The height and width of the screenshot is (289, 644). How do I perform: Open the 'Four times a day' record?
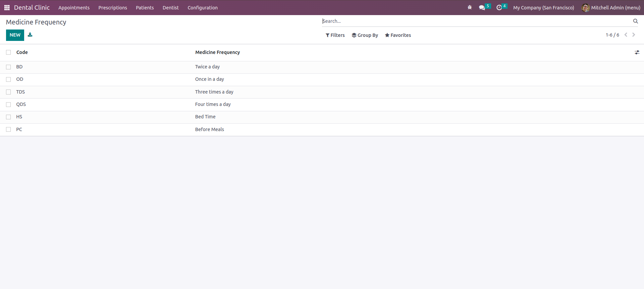(x=213, y=104)
